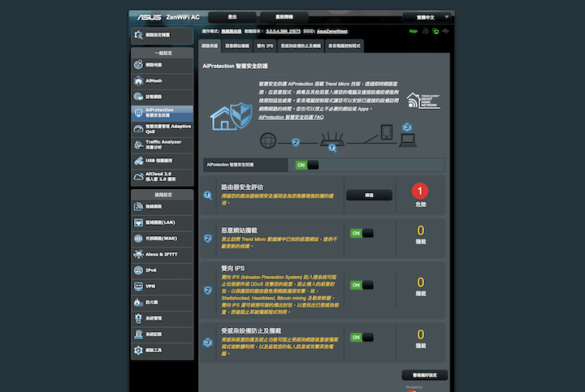The width and height of the screenshot is (585, 392).
Task: Click the 0 count for 受感染設備防止及攔截
Action: pos(421,334)
